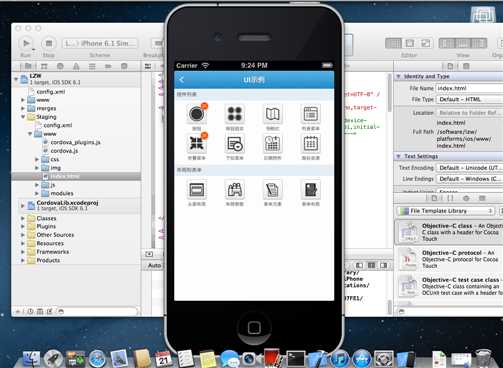Open the Location dropdown Relative to Folder
503x368 pixels.
[x=469, y=113]
